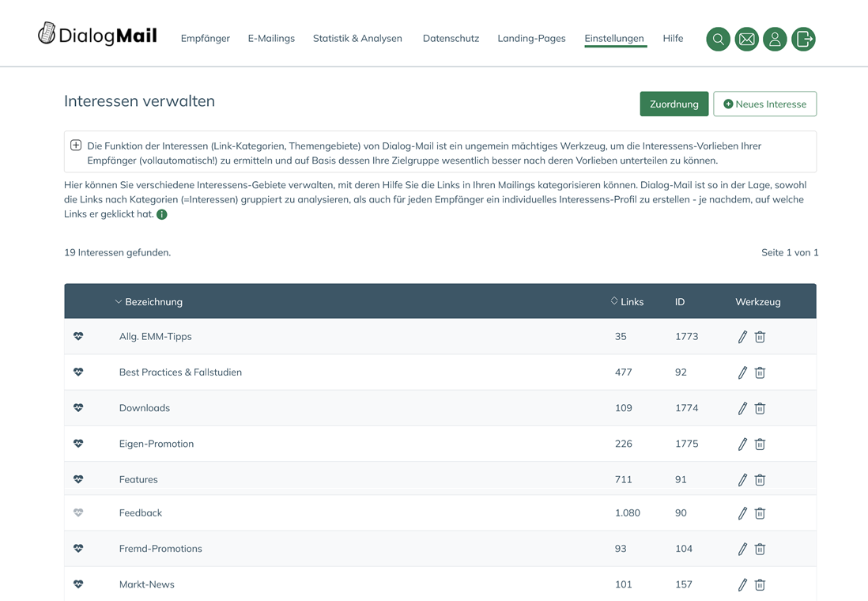Viewport: 868px width, 601px height.
Task: Click the search icon in header
Action: (718, 39)
